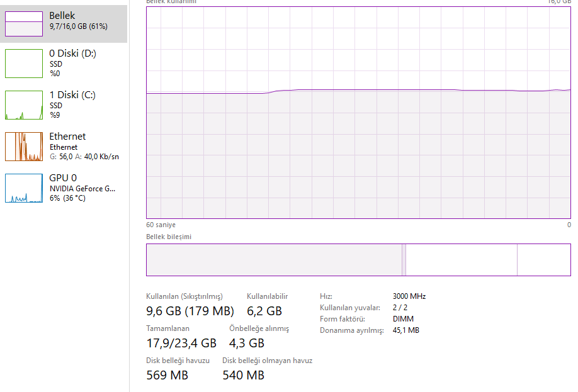Click the 17,9/23,4 GB committed value
Image resolution: width=578 pixels, height=392 pixels.
click(181, 343)
